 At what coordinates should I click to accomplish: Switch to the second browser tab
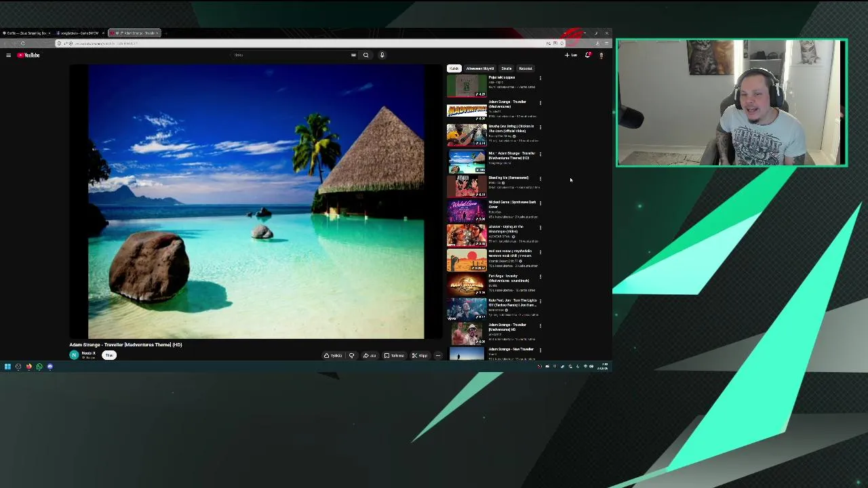[x=79, y=33]
